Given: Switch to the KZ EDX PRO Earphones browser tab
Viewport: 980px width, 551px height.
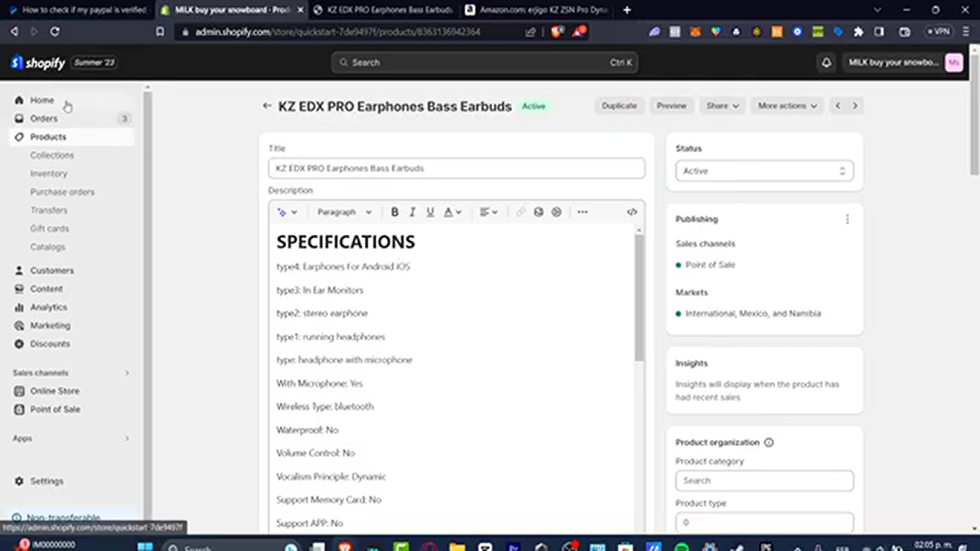Looking at the screenshot, I should point(383,10).
